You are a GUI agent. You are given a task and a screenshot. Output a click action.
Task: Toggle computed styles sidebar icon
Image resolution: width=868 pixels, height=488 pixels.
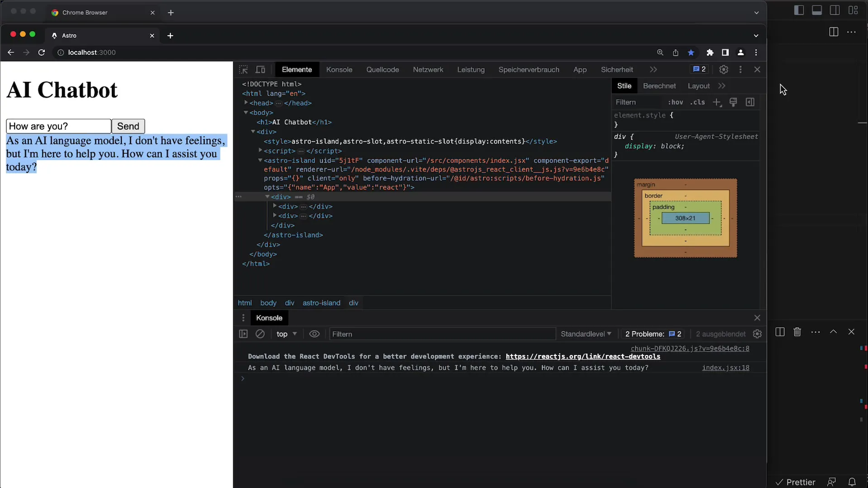click(750, 102)
